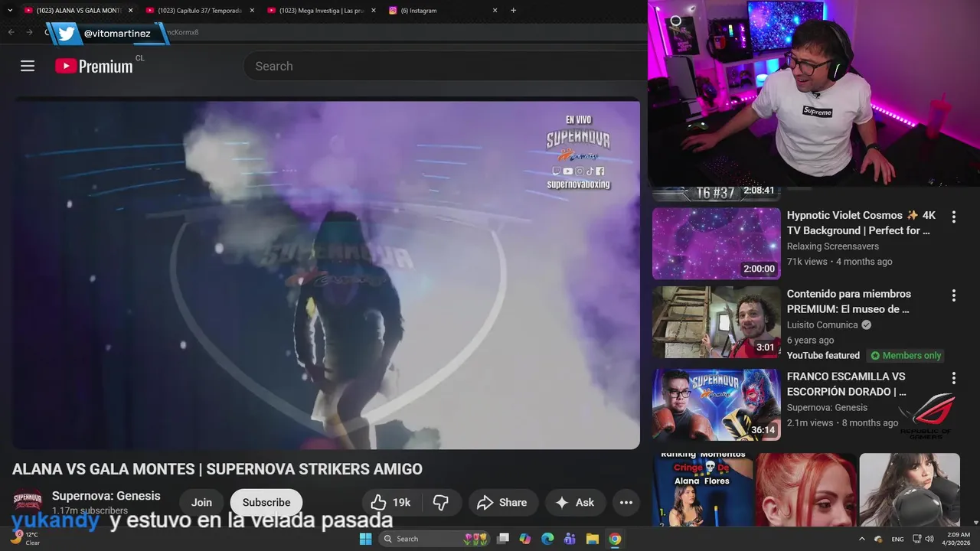
Task: Open the ENG language input switcher
Action: pos(897,539)
